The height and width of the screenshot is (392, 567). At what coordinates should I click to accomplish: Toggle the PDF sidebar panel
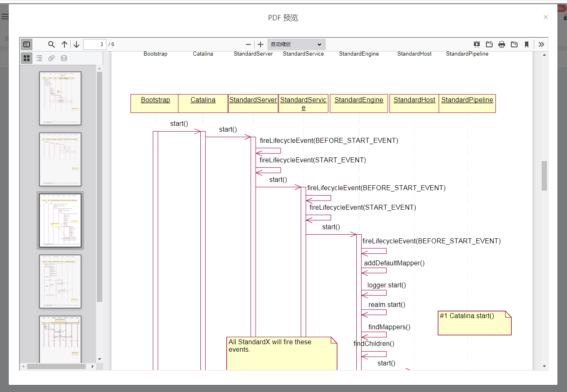tap(27, 44)
